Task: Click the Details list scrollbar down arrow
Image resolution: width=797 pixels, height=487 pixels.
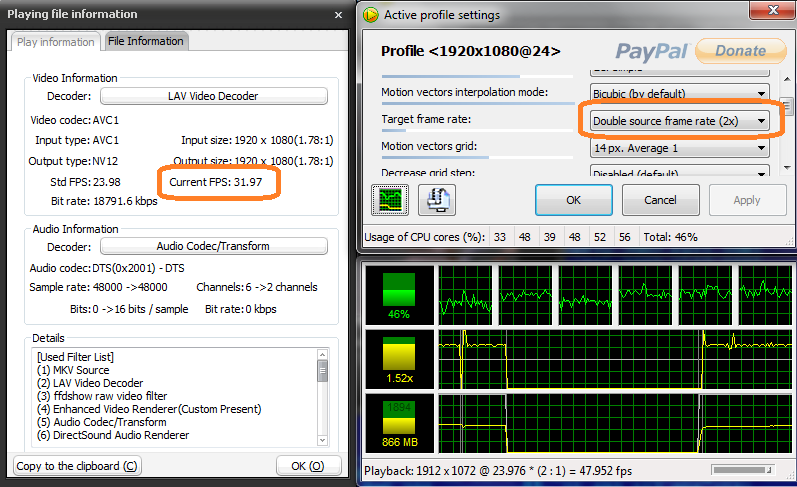Action: pyautogui.click(x=322, y=436)
